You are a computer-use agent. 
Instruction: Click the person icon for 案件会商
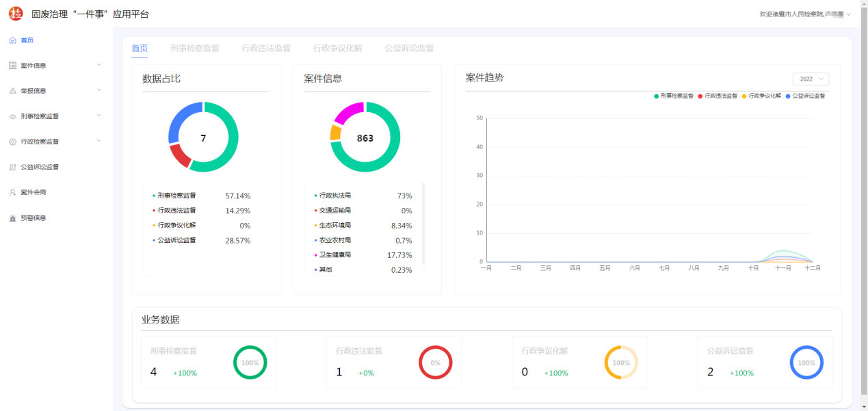pyautogui.click(x=12, y=193)
